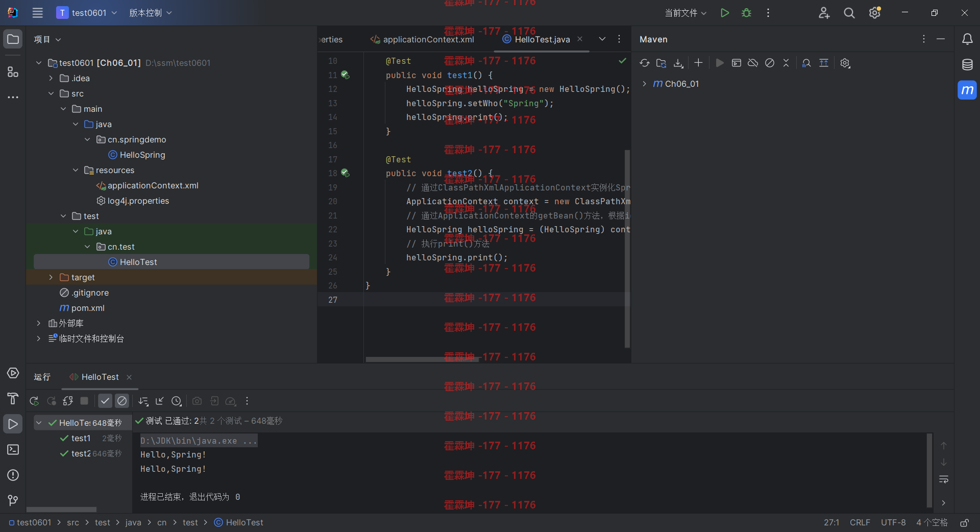The width and height of the screenshot is (980, 532).
Task: Open the Build hammer tool window icon
Action: (13, 399)
